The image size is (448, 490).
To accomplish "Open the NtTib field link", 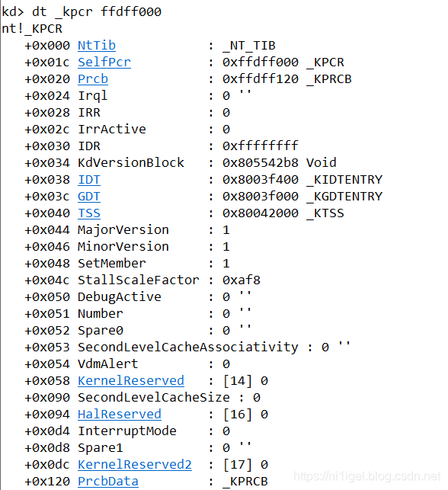I will coord(97,46).
